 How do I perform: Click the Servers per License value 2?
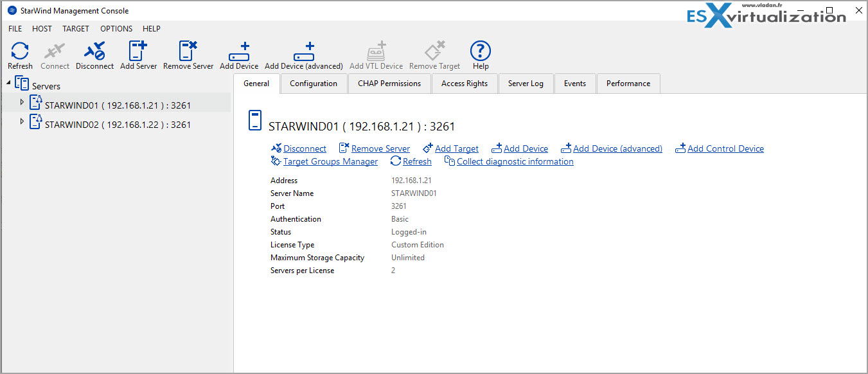pyautogui.click(x=393, y=271)
